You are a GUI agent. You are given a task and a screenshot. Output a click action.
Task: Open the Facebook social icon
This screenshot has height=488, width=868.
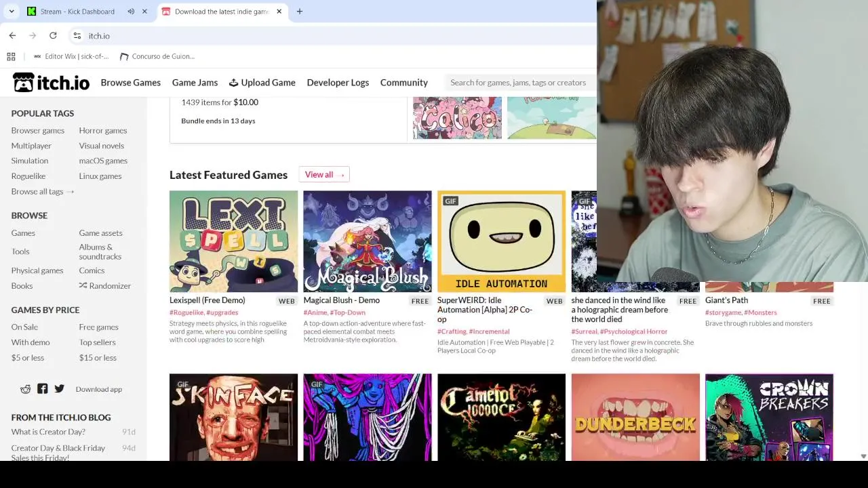point(43,389)
